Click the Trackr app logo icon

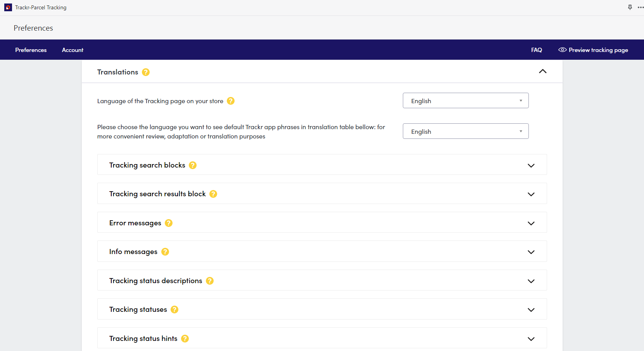point(8,7)
